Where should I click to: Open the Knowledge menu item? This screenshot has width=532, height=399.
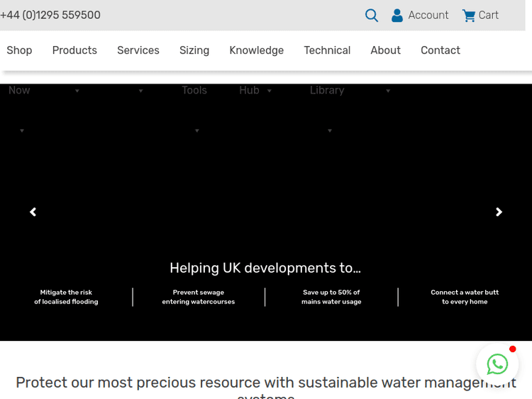[256, 50]
